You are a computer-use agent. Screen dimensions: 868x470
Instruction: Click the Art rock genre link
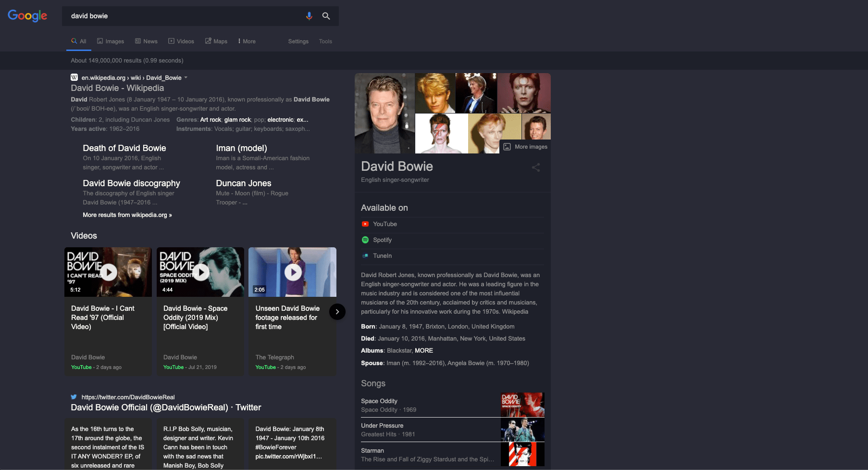point(211,120)
